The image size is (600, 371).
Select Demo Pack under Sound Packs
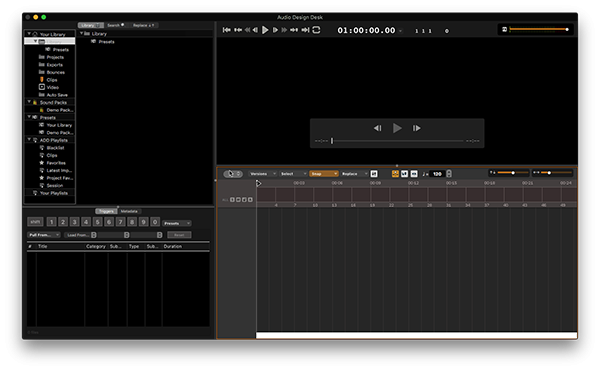[x=56, y=110]
